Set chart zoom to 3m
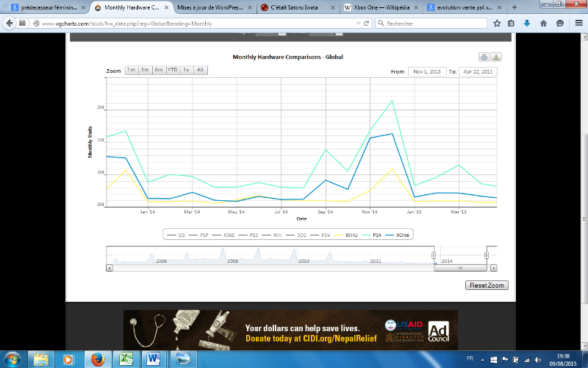 click(x=145, y=70)
